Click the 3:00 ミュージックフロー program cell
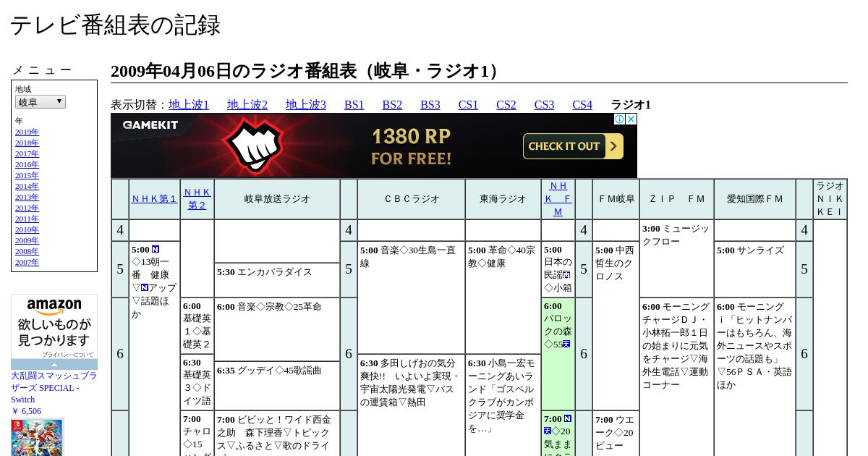 676,258
